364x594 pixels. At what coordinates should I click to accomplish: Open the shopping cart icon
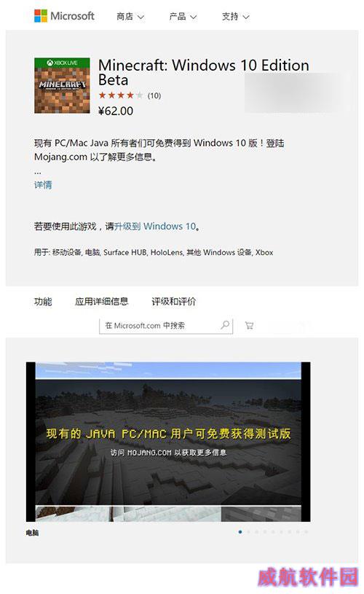coord(249,325)
